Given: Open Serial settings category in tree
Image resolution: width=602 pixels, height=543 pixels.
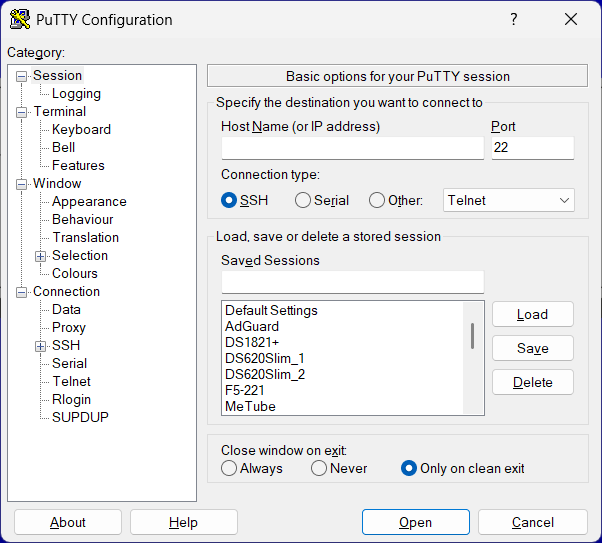Looking at the screenshot, I should (69, 364).
